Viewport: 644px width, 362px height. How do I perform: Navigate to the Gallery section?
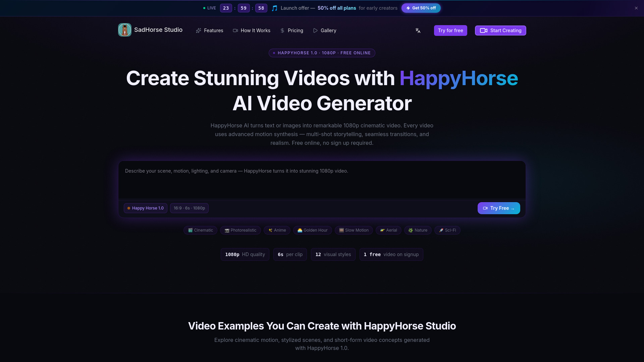coord(324,31)
